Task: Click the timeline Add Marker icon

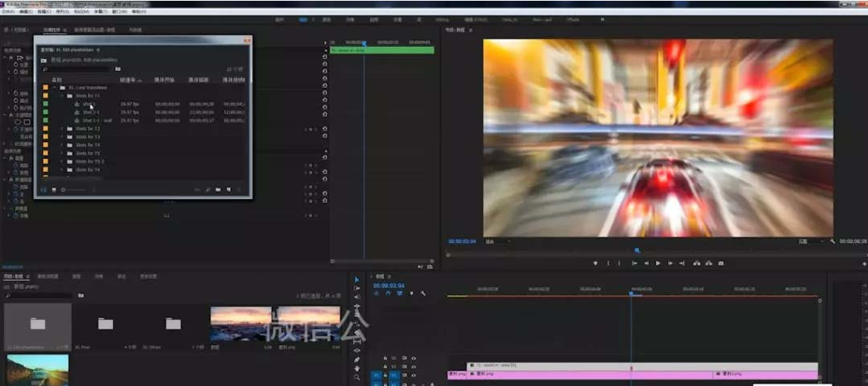Action: point(411,293)
